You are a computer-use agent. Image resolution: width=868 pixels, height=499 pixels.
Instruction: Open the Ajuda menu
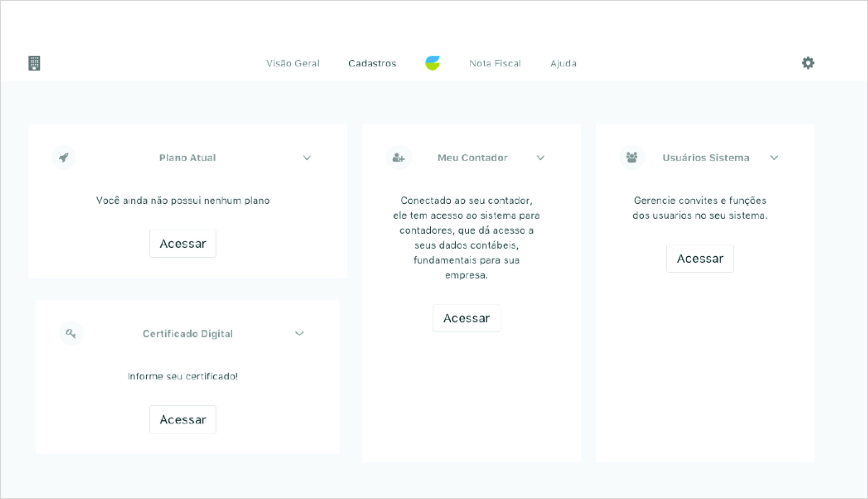click(x=563, y=63)
